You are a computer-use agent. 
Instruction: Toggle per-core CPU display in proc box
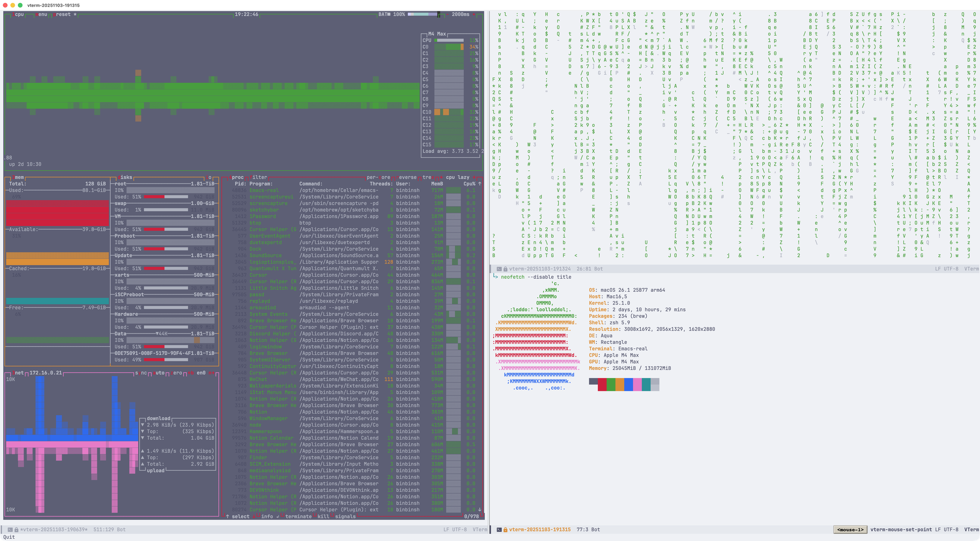coord(378,177)
